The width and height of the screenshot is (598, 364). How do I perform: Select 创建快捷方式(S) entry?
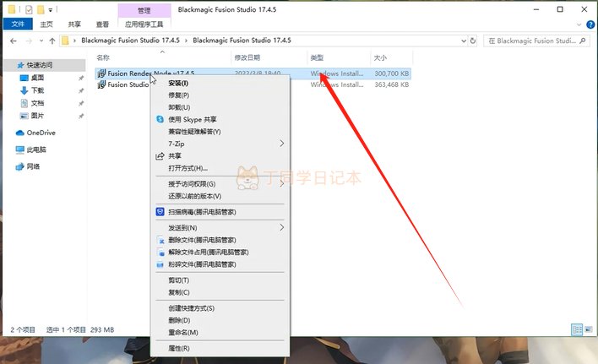[x=192, y=308]
